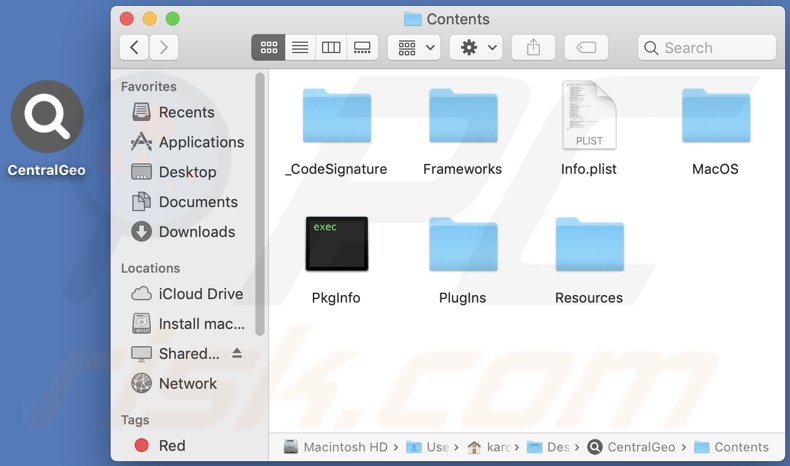The image size is (790, 466).
Task: Switch to list view
Action: point(300,48)
